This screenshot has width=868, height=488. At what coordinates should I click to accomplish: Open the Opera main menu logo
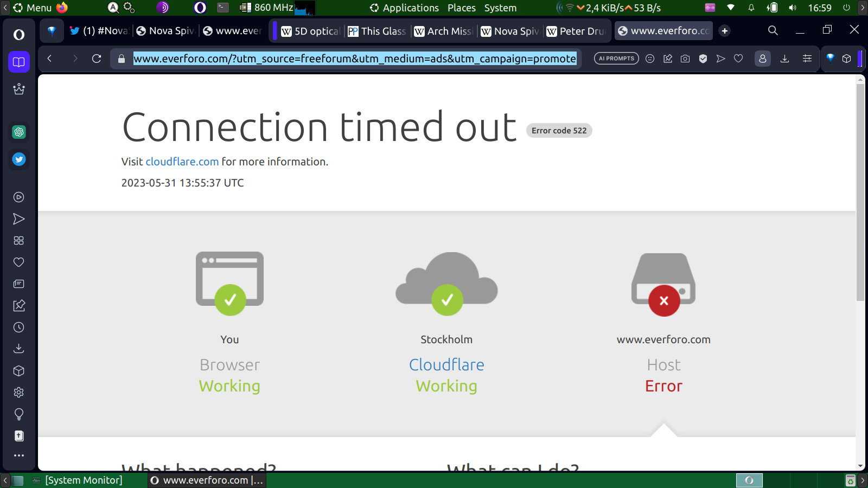point(19,35)
